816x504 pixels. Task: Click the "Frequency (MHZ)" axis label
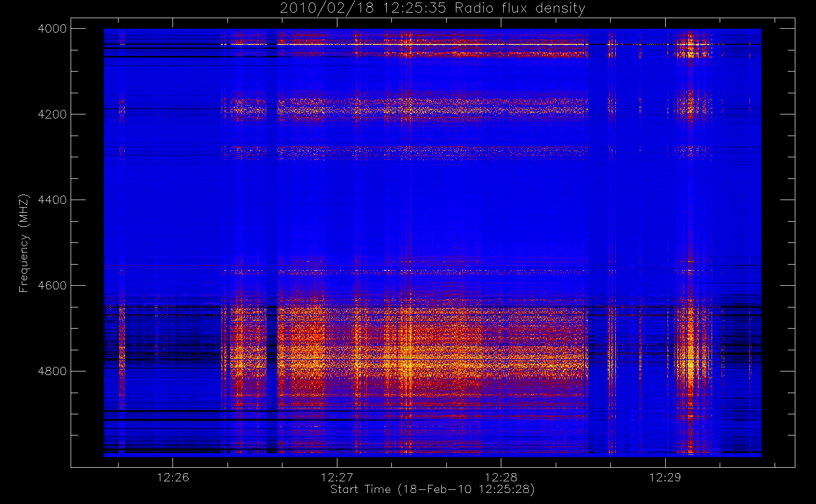click(24, 243)
